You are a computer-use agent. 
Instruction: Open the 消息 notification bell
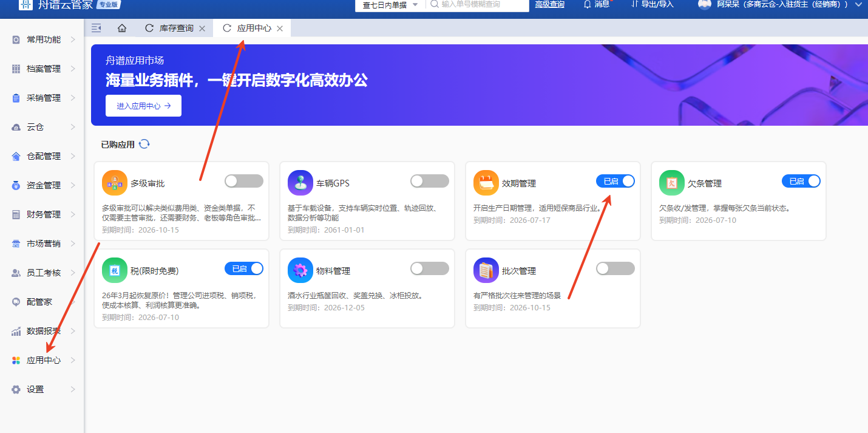point(587,4)
